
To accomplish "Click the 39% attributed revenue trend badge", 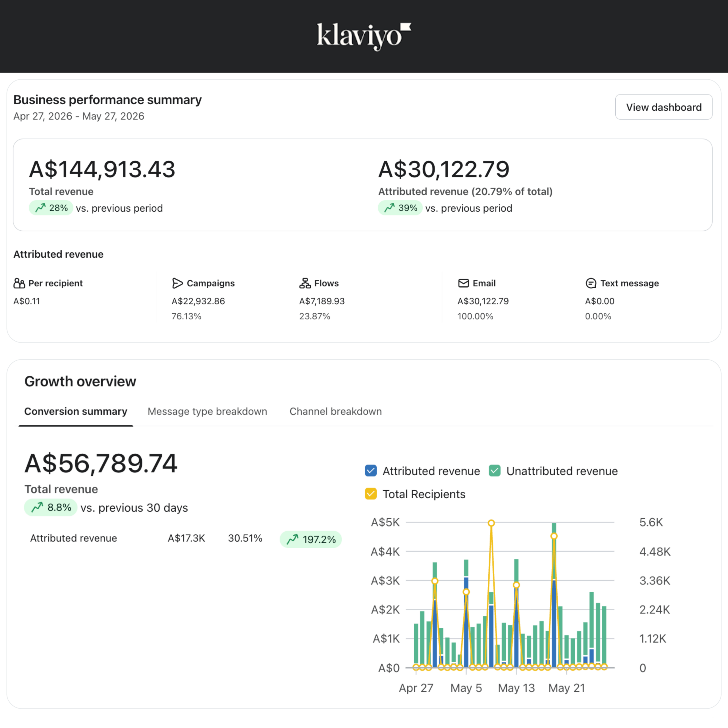I will click(400, 208).
